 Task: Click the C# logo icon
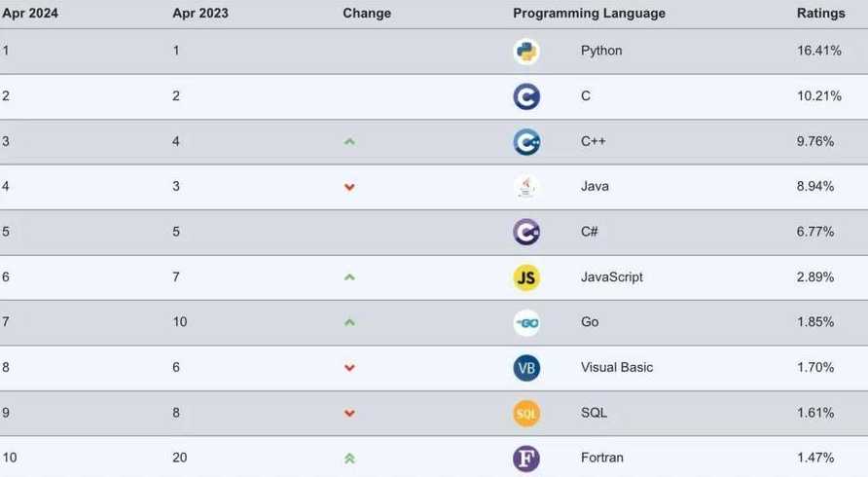coord(526,233)
